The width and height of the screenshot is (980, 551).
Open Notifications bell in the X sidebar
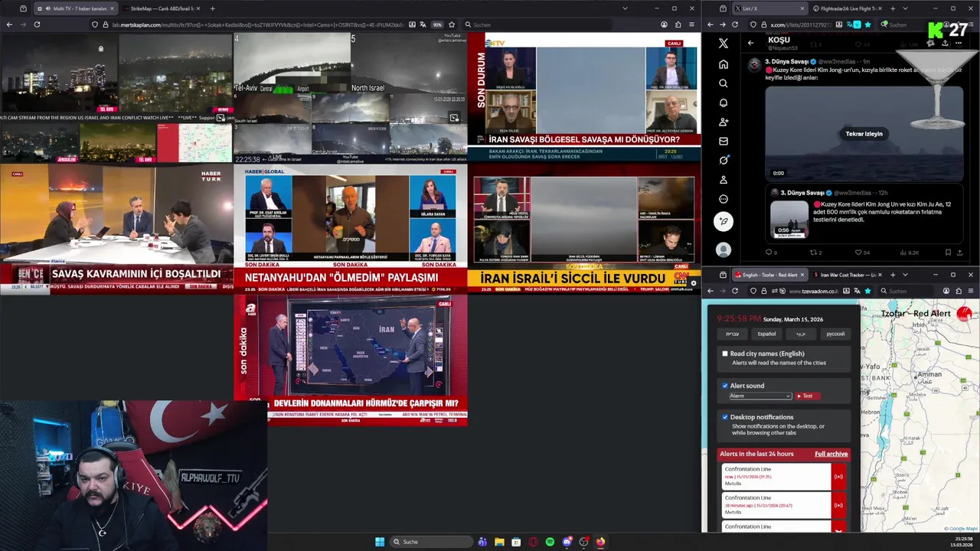pyautogui.click(x=723, y=103)
